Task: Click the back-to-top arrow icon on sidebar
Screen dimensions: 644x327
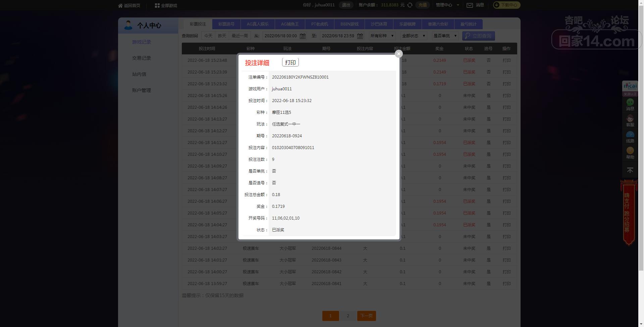Action: coord(630,171)
